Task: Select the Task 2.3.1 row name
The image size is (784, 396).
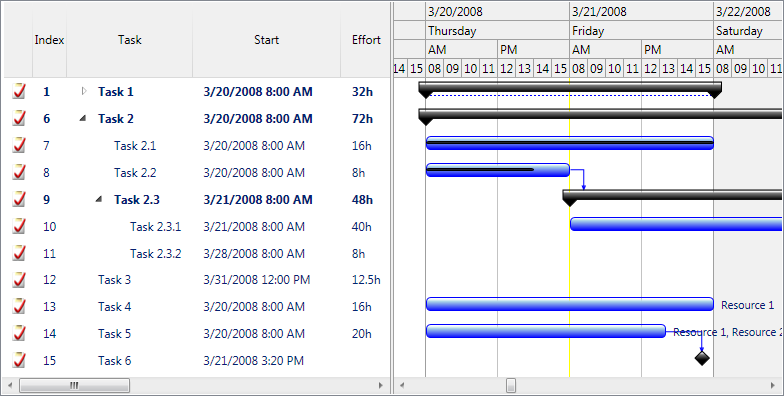Action: coord(156,227)
